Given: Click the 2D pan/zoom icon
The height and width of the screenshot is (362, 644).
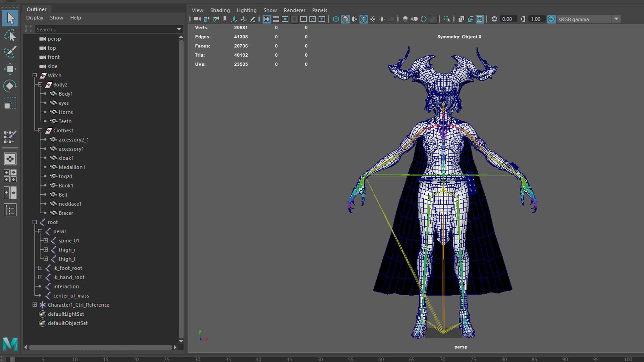Looking at the screenshot, I should 244,19.
